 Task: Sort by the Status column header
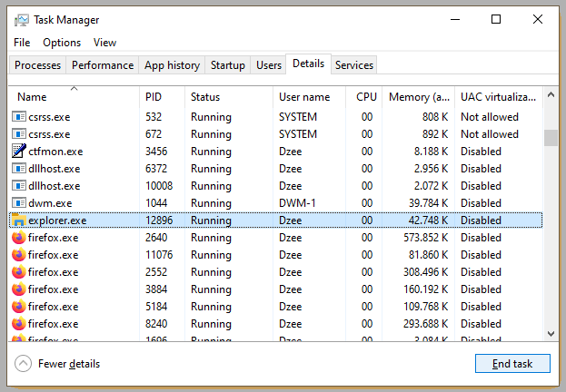(229, 97)
